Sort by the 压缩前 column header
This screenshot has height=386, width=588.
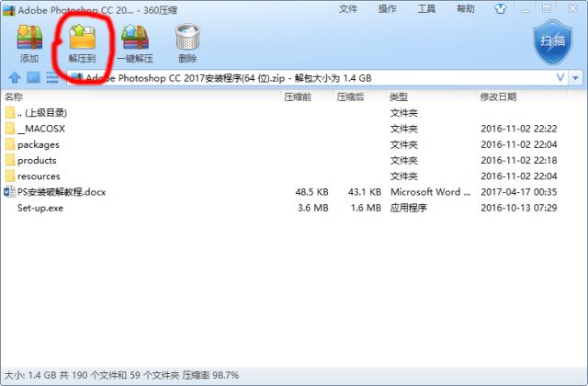(x=298, y=97)
